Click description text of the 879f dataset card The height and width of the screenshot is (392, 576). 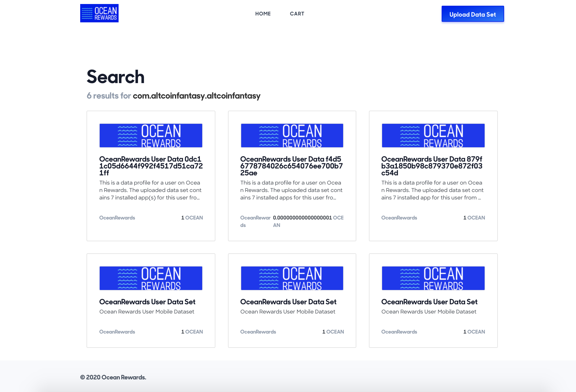coord(432,190)
